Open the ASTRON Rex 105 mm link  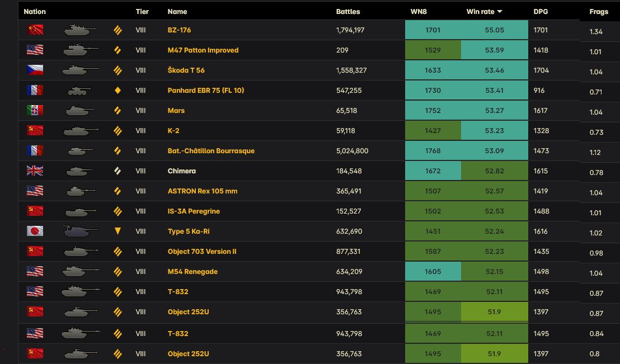203,191
